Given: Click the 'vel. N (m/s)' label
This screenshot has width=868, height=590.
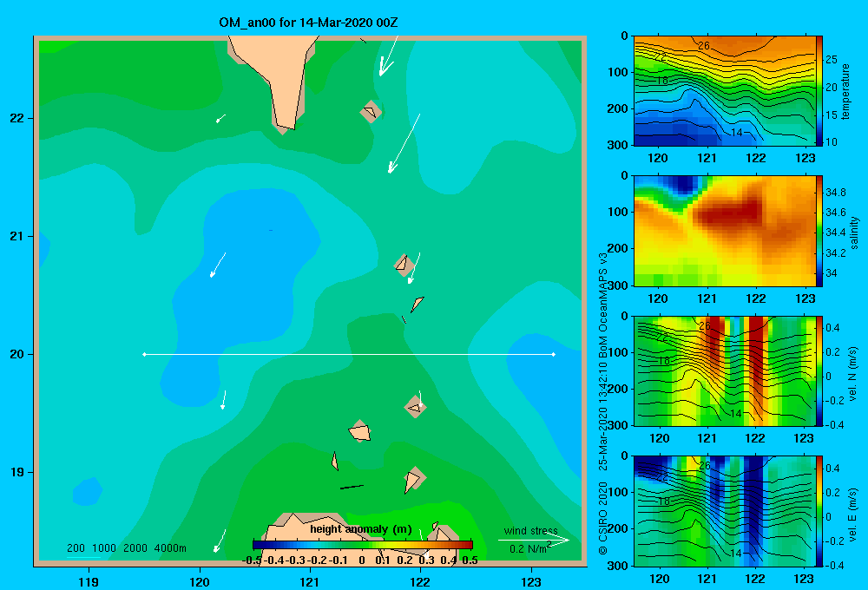Looking at the screenshot, I should [x=852, y=374].
